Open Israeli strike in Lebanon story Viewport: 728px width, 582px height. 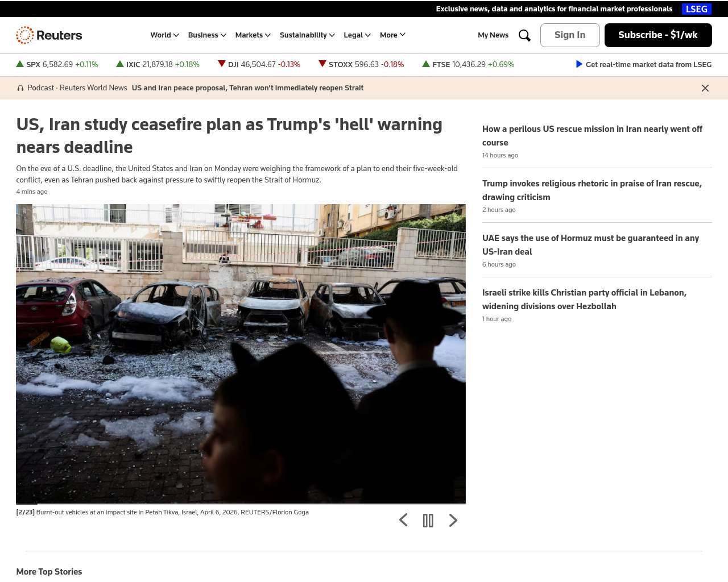tap(584, 300)
